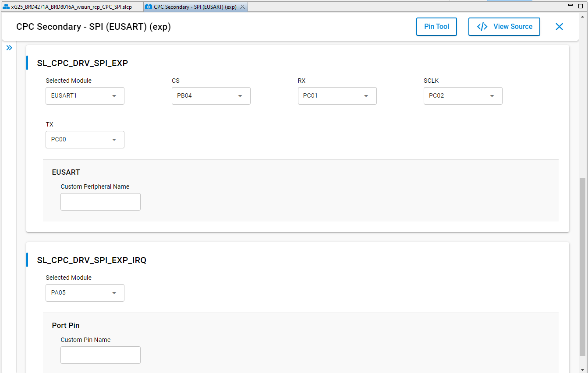
Task: Click into the Custom Pin Name field
Action: point(100,355)
